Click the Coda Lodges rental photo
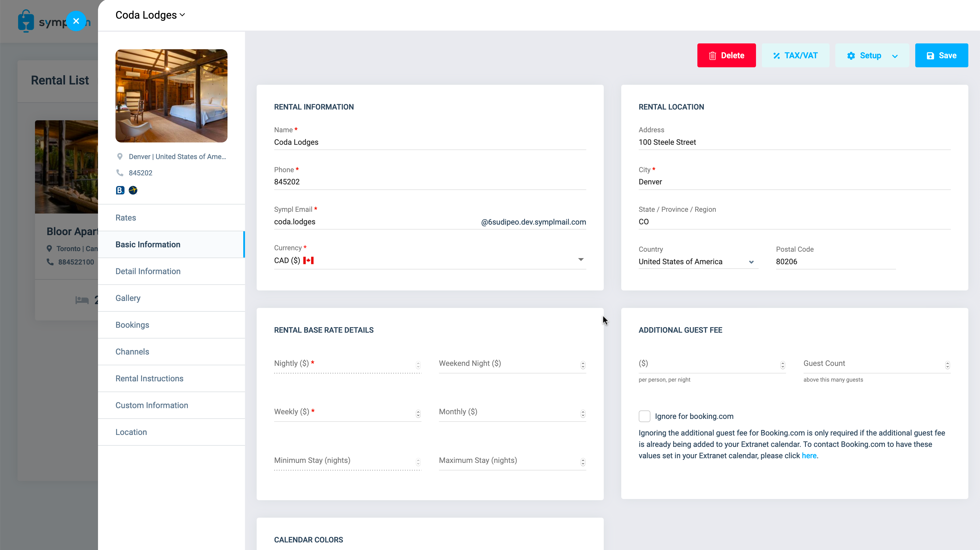980x550 pixels. [171, 96]
